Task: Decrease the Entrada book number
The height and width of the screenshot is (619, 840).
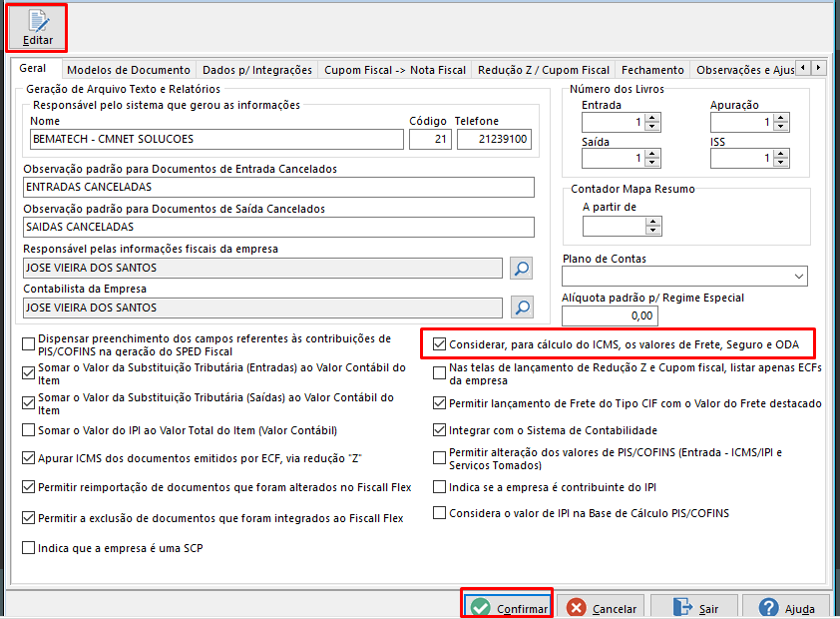Action: 652,127
